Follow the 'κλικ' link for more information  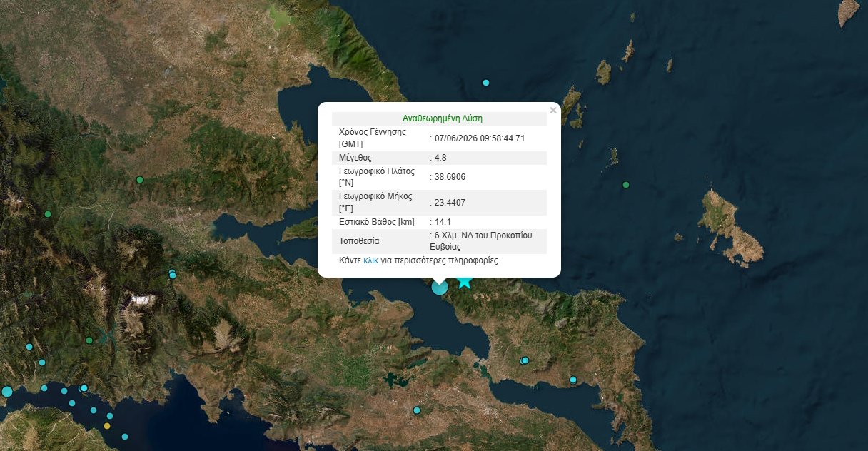point(370,260)
